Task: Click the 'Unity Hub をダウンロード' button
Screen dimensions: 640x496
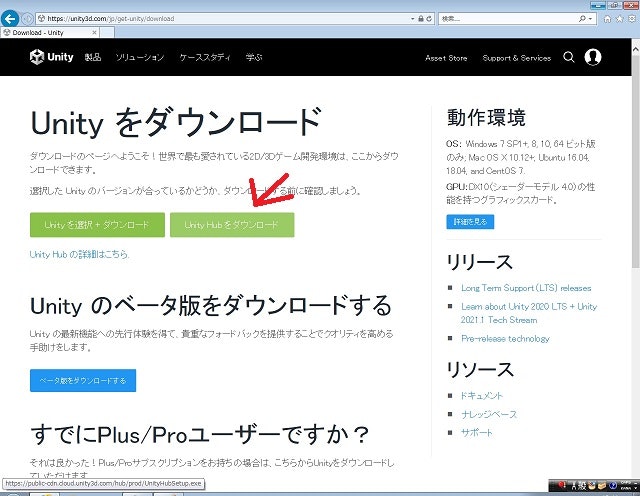Action: (232, 225)
